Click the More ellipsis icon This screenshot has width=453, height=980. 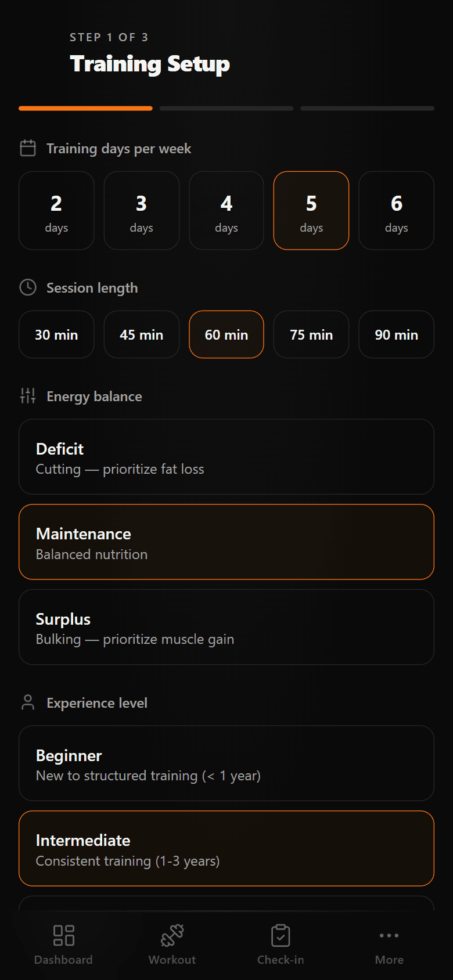point(389,935)
